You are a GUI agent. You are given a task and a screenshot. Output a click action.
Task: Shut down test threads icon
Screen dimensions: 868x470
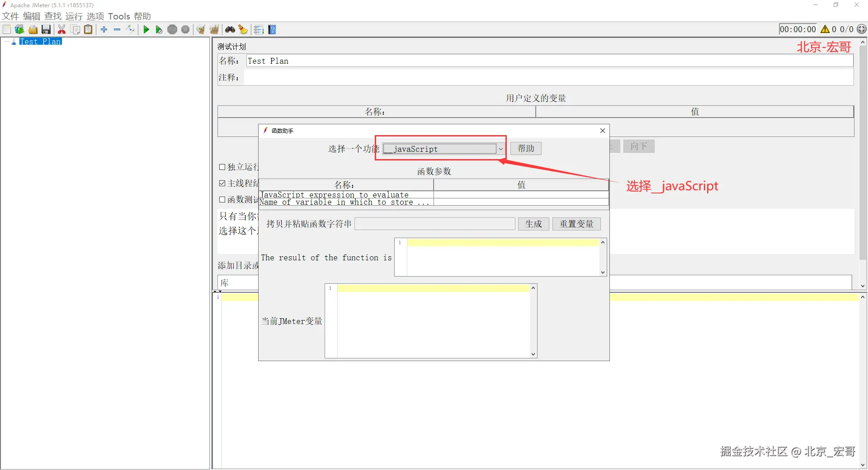(185, 29)
